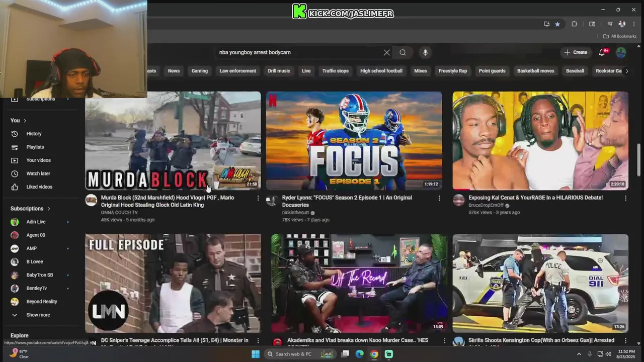Image resolution: width=644 pixels, height=362 pixels.
Task: Select the Live filter chip
Action: [x=306, y=71]
